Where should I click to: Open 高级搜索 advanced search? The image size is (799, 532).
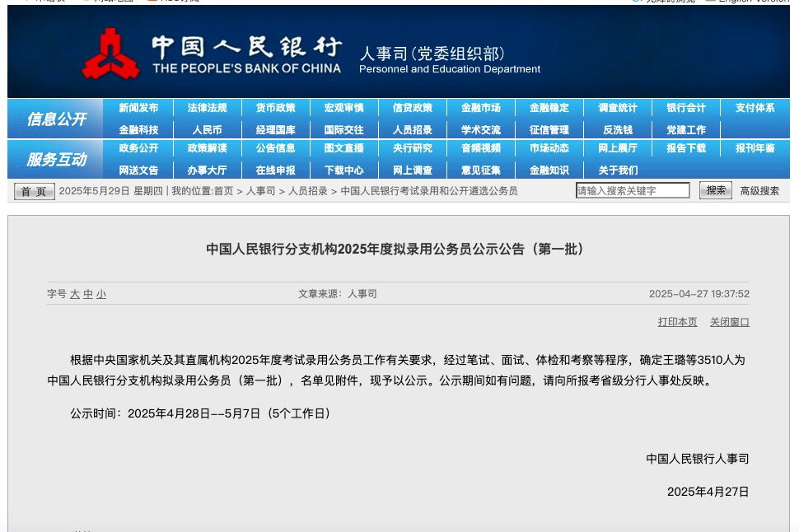coord(759,191)
